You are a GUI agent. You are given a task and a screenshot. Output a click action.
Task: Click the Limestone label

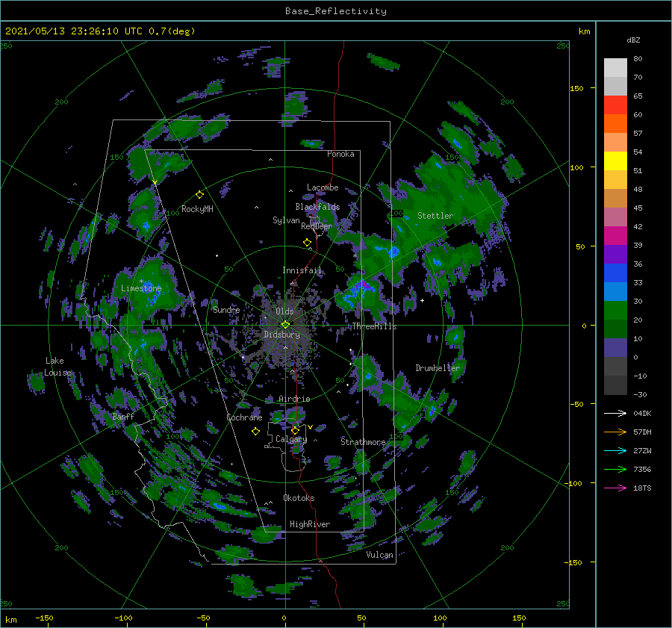pos(141,288)
